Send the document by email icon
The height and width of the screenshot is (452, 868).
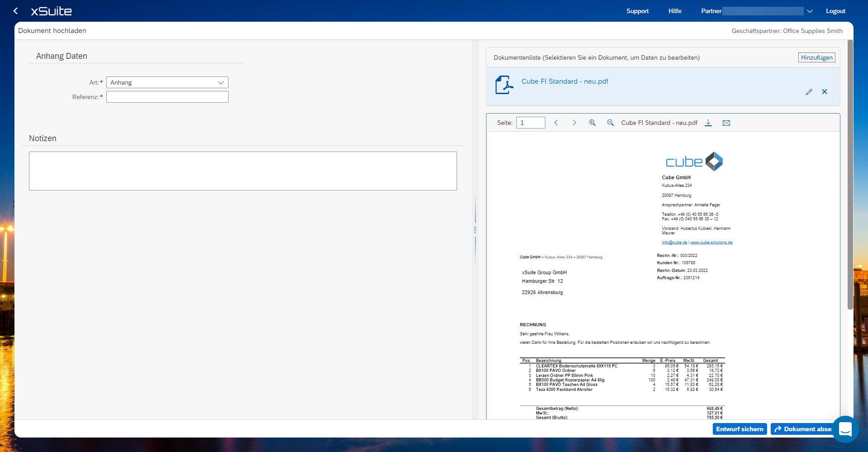click(x=726, y=123)
